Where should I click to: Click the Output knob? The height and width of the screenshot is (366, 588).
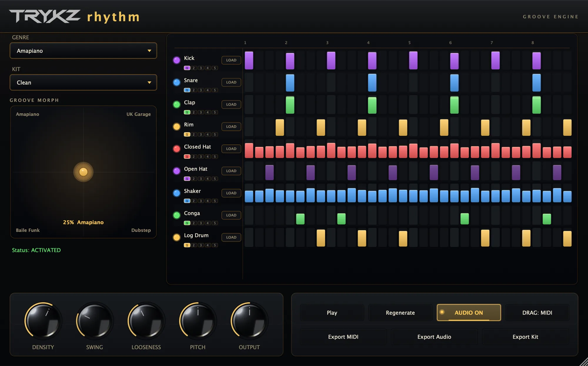[x=249, y=321]
